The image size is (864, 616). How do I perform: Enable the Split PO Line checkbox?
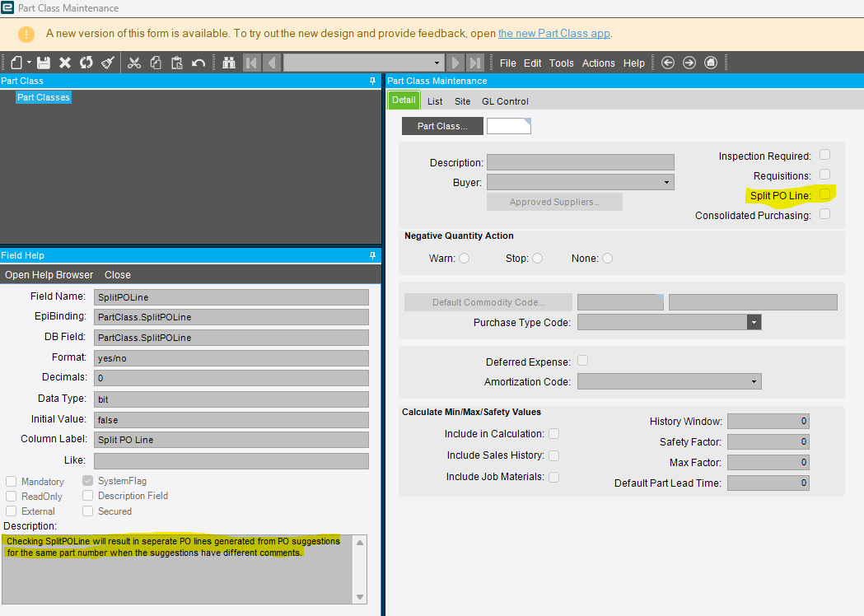coord(825,194)
